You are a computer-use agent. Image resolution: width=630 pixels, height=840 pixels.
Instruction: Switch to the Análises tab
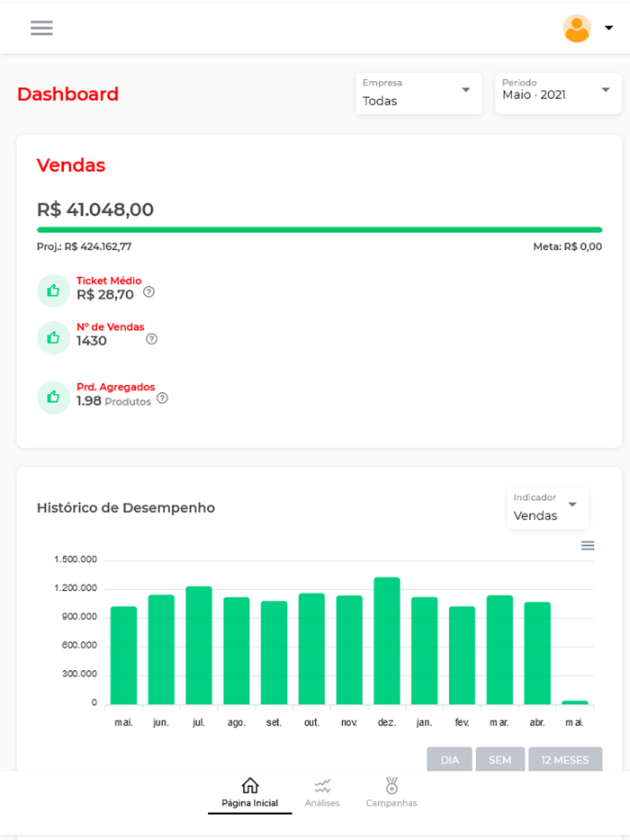pyautogui.click(x=322, y=793)
